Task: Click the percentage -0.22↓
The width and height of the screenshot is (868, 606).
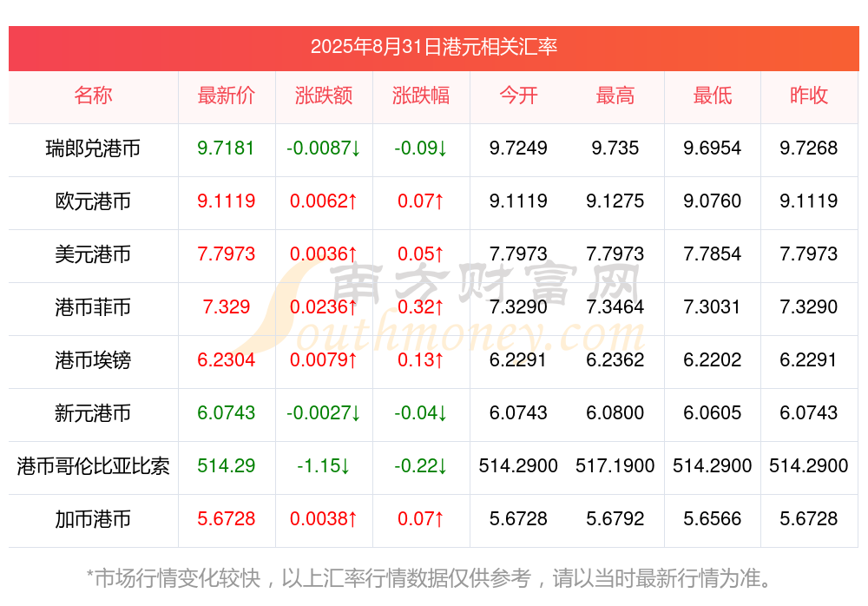Action: click(x=421, y=465)
